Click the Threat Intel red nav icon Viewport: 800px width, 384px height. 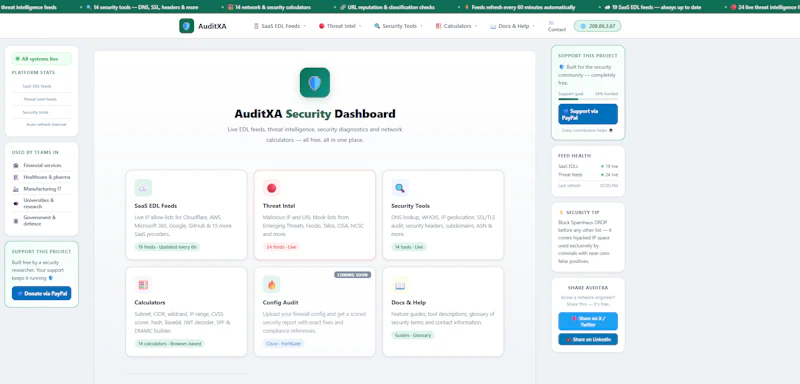321,26
